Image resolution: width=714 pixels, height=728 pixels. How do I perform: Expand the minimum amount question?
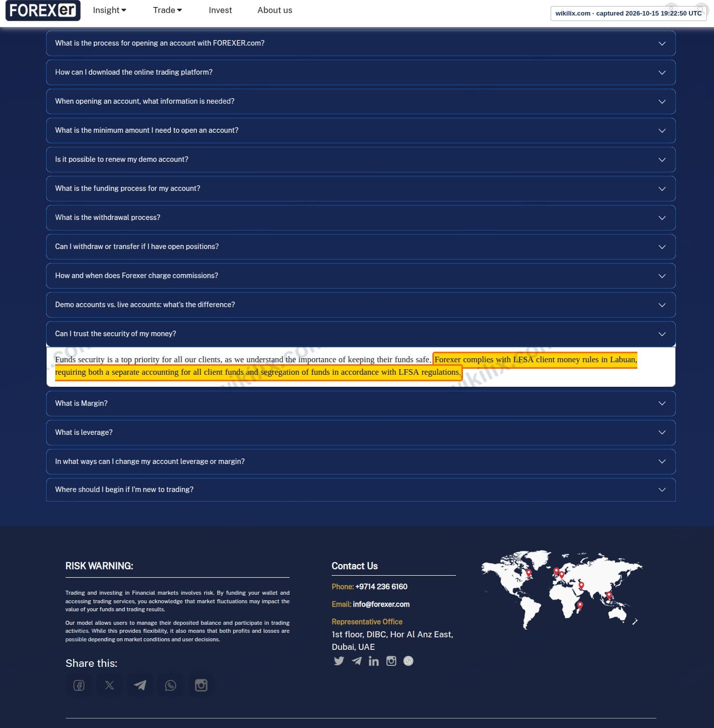coord(361,130)
